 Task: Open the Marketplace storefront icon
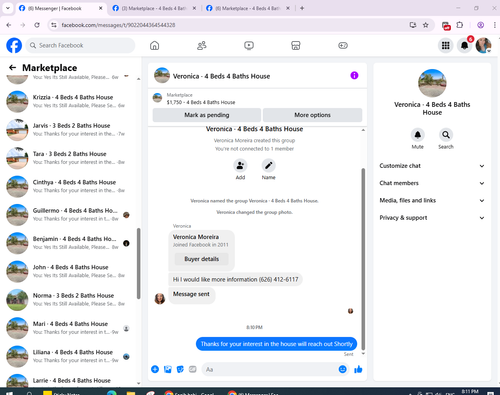click(x=296, y=45)
